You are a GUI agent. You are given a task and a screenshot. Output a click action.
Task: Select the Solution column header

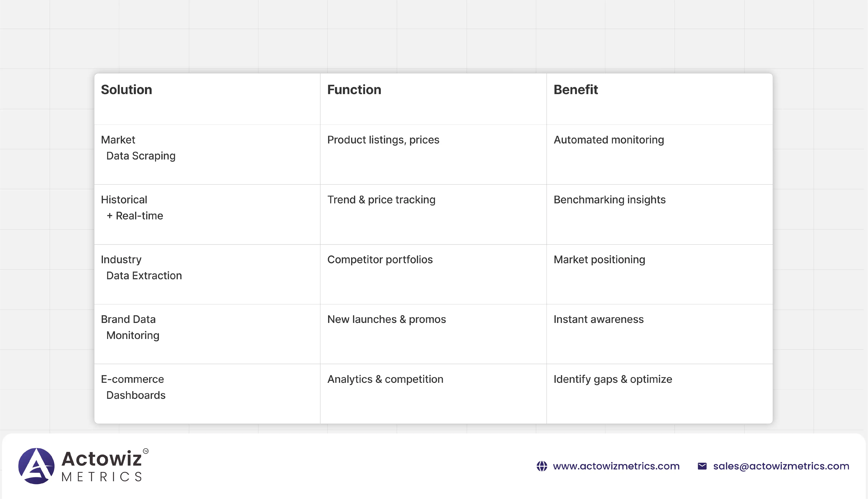(126, 90)
